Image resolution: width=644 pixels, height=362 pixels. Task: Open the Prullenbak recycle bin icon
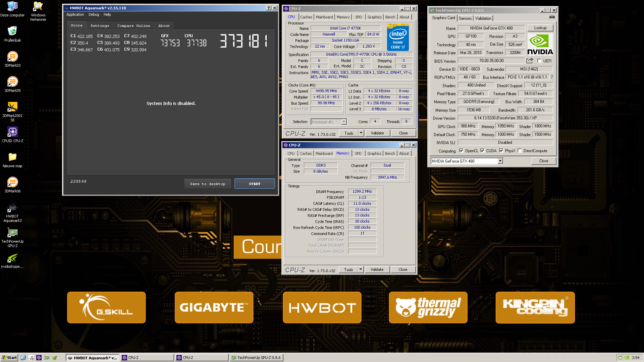pyautogui.click(x=12, y=34)
